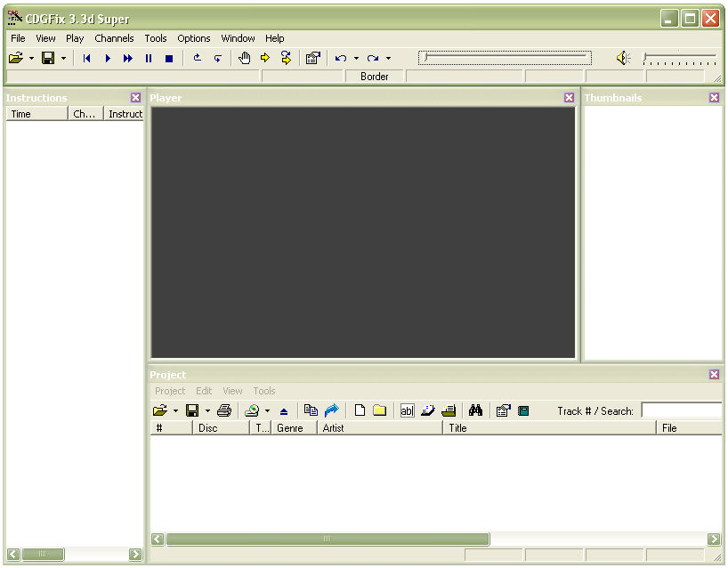Open the Options menu
The image size is (728, 568).
click(194, 38)
